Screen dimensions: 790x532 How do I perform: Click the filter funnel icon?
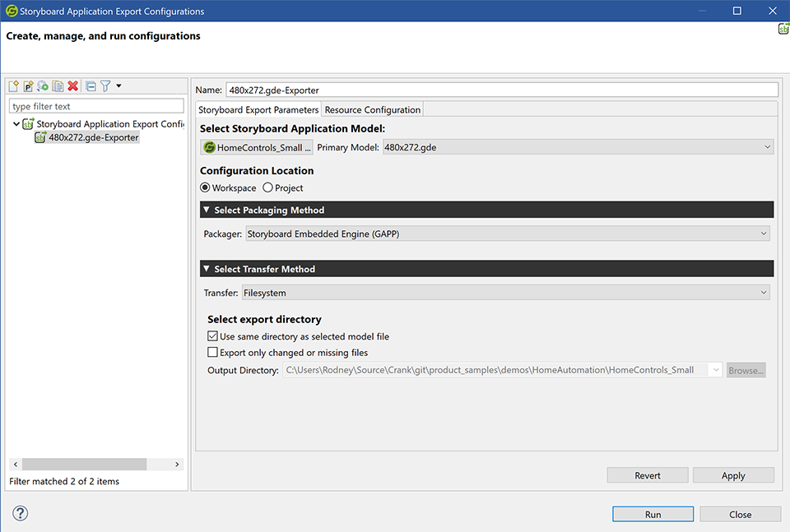click(x=105, y=86)
